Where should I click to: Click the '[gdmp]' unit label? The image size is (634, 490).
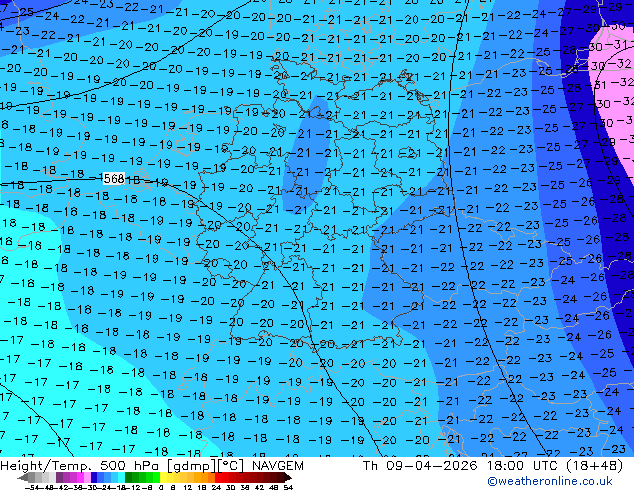pos(191,466)
